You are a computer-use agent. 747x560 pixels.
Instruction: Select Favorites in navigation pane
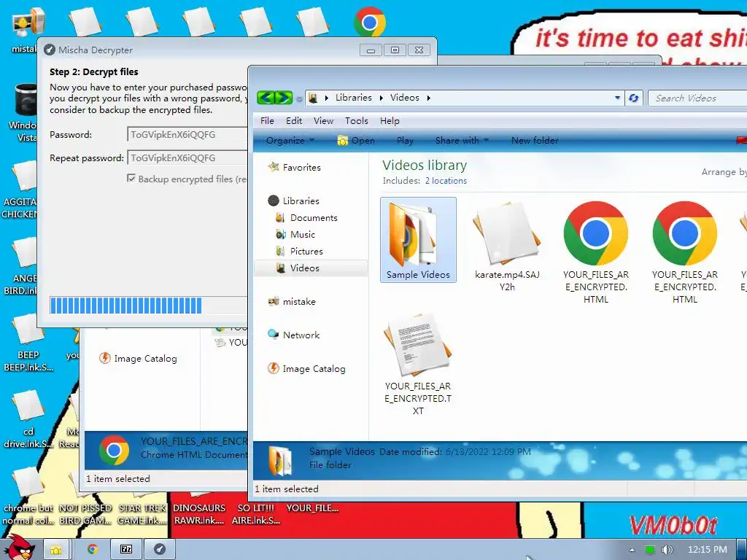click(295, 167)
